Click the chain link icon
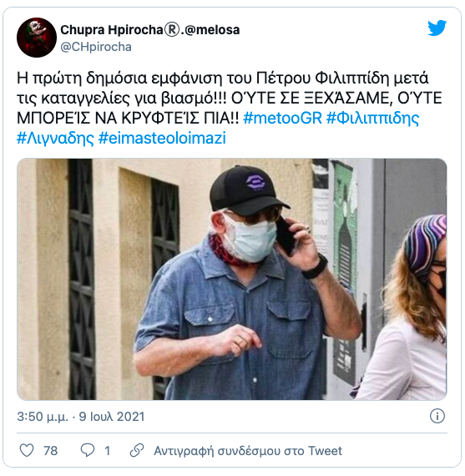Viewport: 465px width, 476px height. (137, 450)
